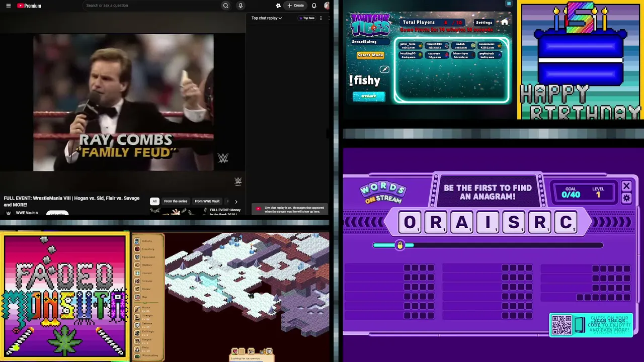The height and width of the screenshot is (362, 644).
Task: Open the Activity panel icon in game sidebar
Action: pyautogui.click(x=137, y=241)
